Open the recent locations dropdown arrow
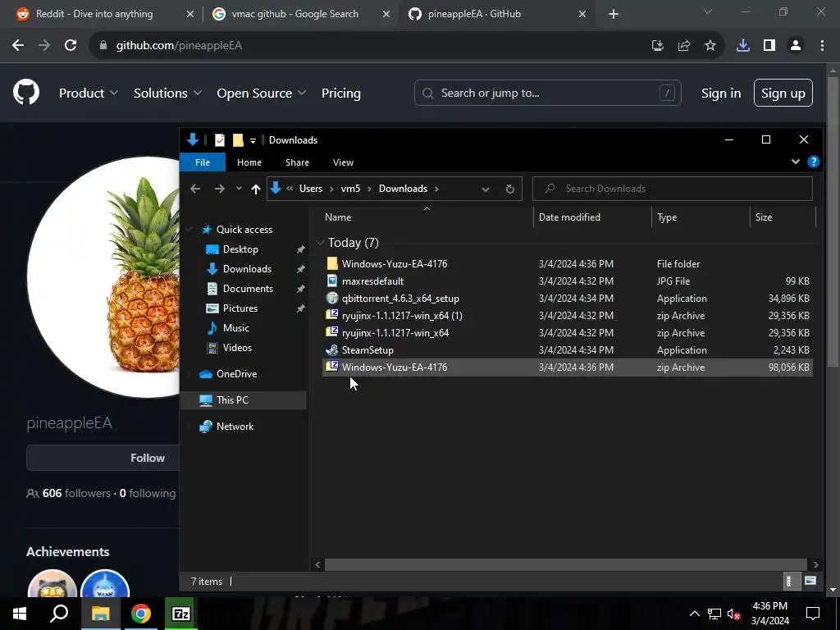This screenshot has width=840, height=630. (239, 189)
